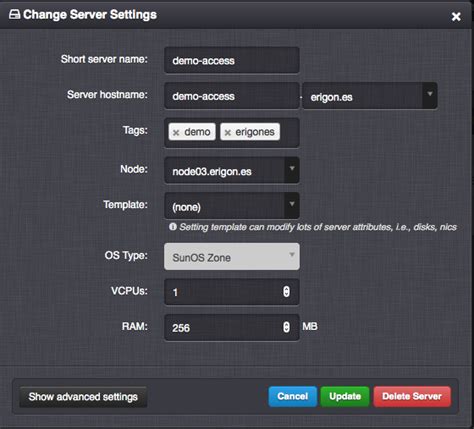Open the Template dropdown showing (none)
The image size is (474, 429).
pos(232,206)
